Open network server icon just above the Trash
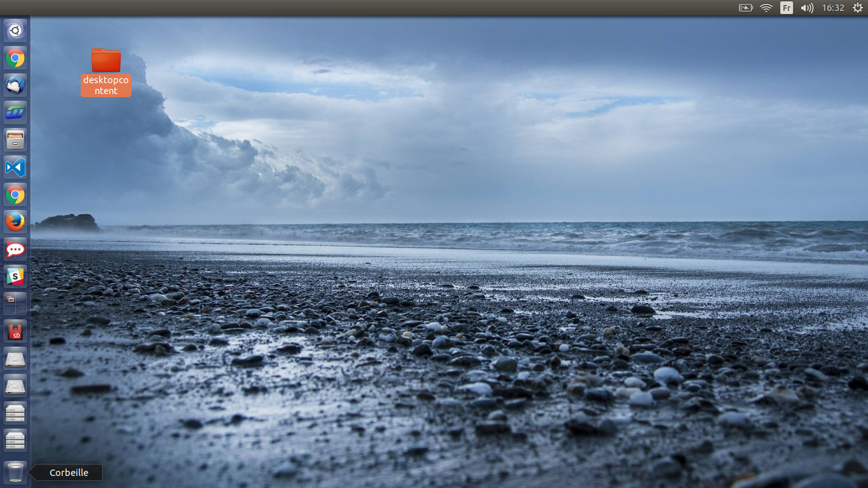The width and height of the screenshot is (868, 488). click(x=15, y=440)
